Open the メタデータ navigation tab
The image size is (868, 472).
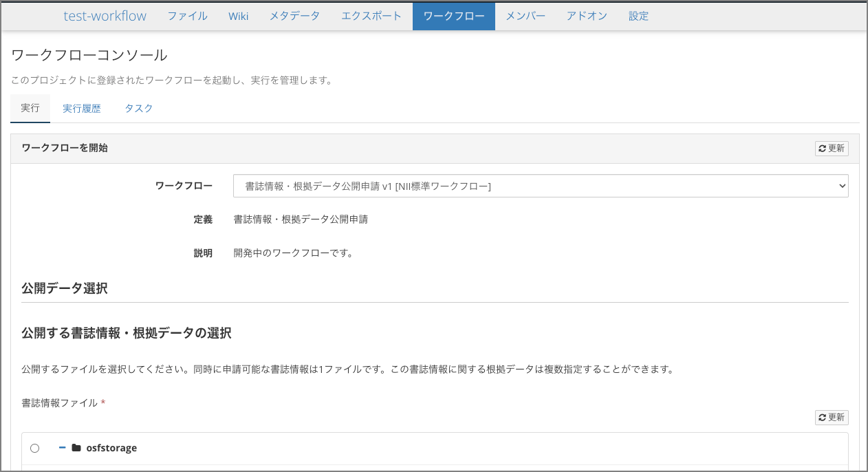[294, 16]
